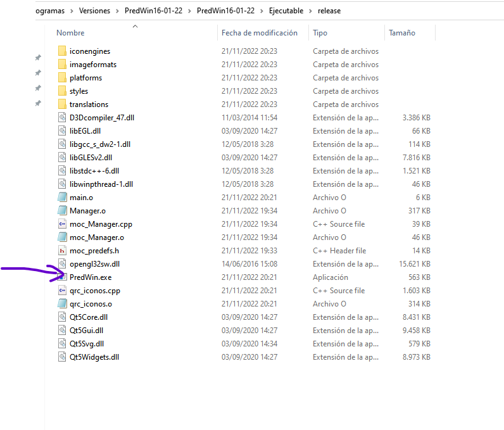This screenshot has width=504, height=430.
Task: Select the file name Qt5Widgets.dll
Action: (94, 357)
